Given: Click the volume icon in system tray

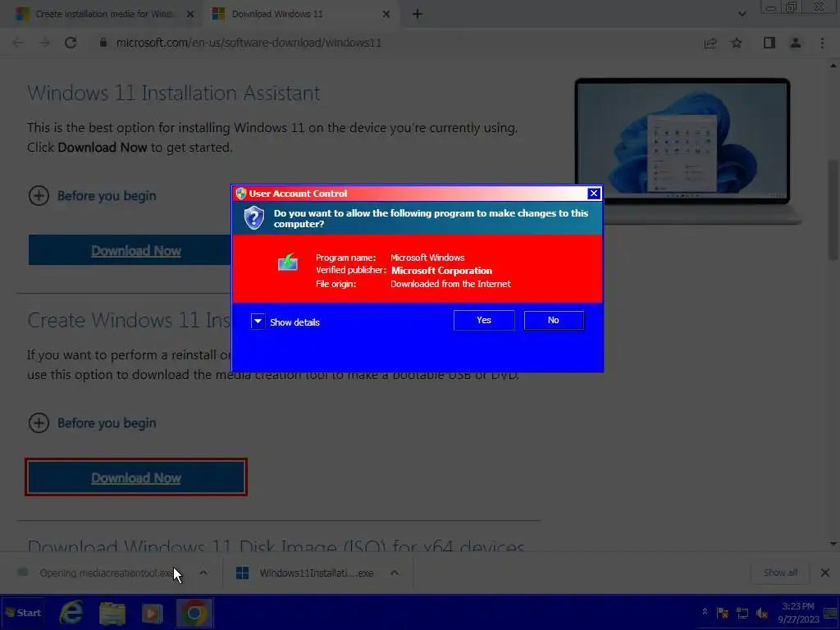Looking at the screenshot, I should 762,613.
